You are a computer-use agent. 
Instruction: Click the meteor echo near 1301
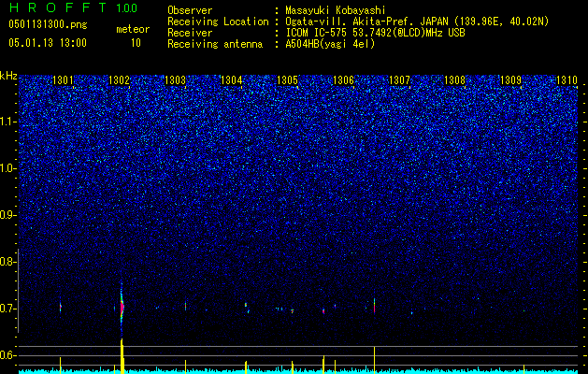pos(60,308)
